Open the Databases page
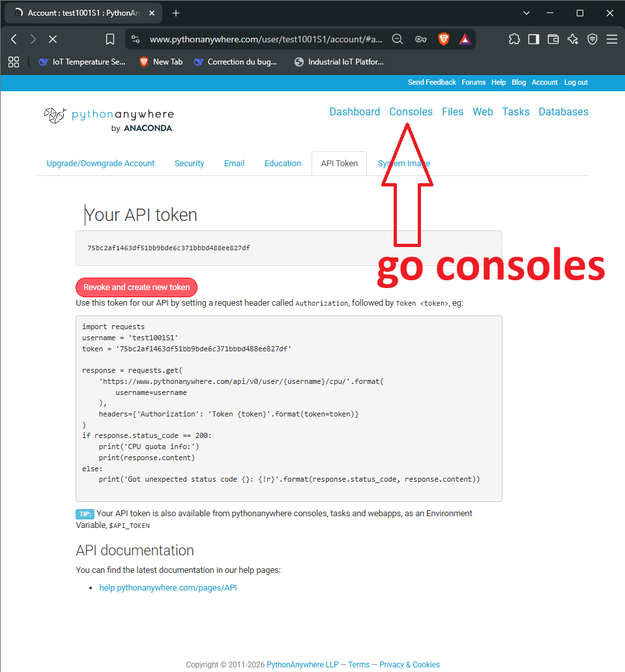This screenshot has height=672, width=625. tap(563, 112)
